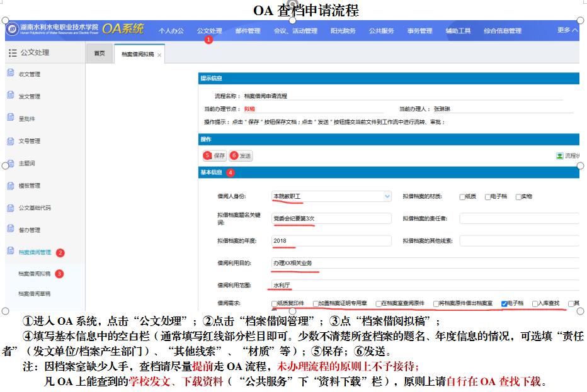Uncheck the 电子档 box under 借阅需求
The width and height of the screenshot is (587, 392).
[504, 304]
